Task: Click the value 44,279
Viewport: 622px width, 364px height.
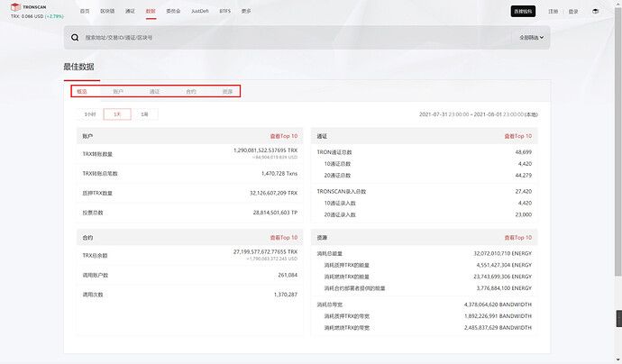Action: click(524, 176)
